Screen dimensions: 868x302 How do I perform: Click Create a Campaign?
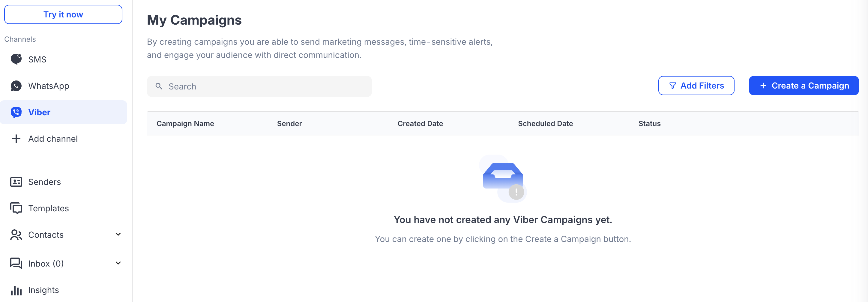(804, 85)
